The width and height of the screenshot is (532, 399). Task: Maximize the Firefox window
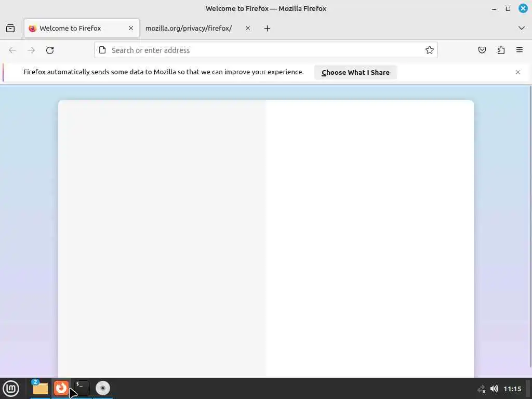pyautogui.click(x=508, y=8)
